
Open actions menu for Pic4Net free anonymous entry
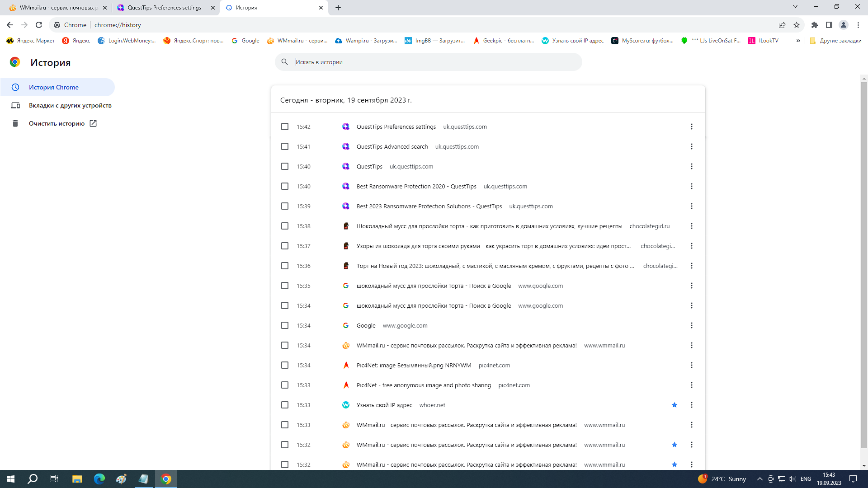[x=691, y=385]
